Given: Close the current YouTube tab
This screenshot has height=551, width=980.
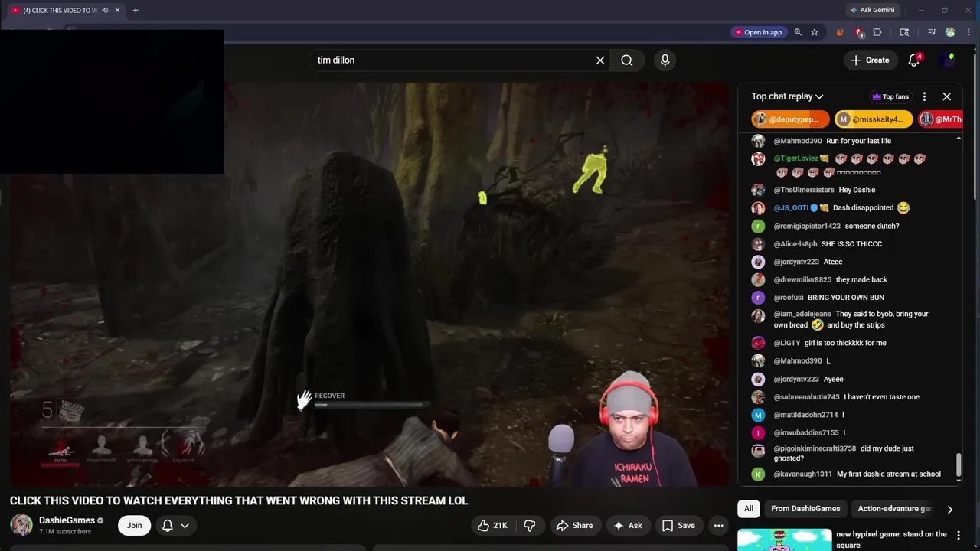Looking at the screenshot, I should tap(117, 10).
